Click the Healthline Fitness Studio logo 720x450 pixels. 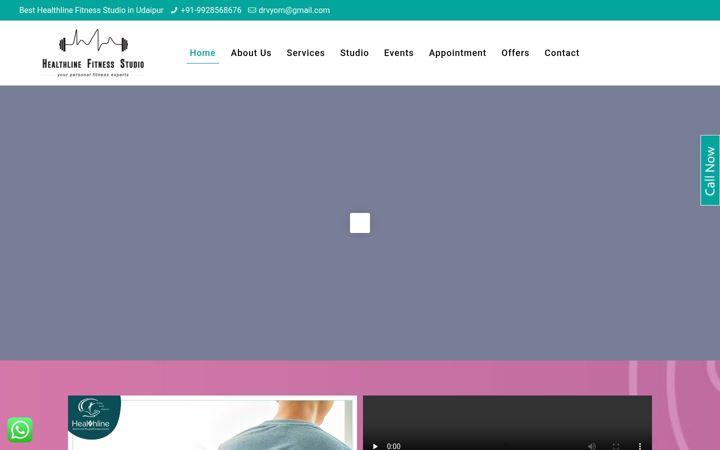tap(93, 53)
